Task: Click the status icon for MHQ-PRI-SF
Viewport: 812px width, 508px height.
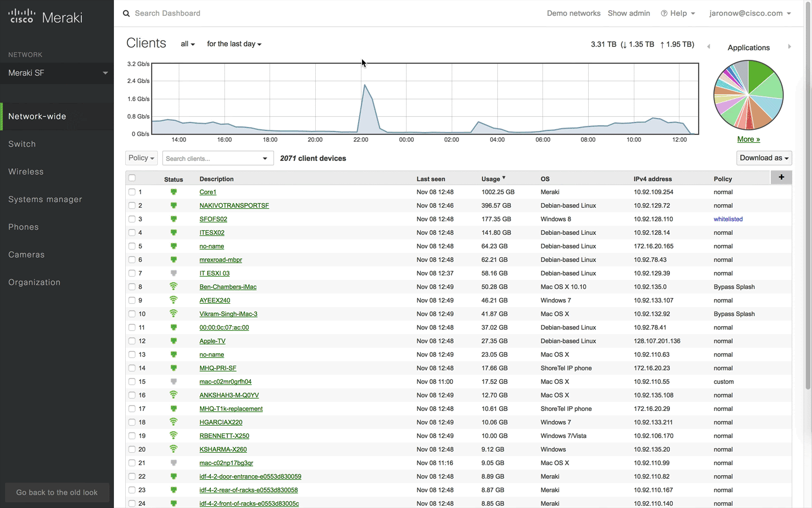Action: [x=174, y=368]
